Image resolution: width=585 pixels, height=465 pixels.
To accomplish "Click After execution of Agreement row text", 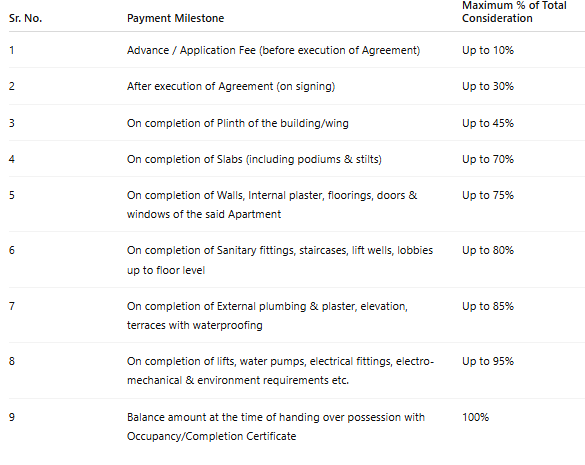I will coord(231,87).
